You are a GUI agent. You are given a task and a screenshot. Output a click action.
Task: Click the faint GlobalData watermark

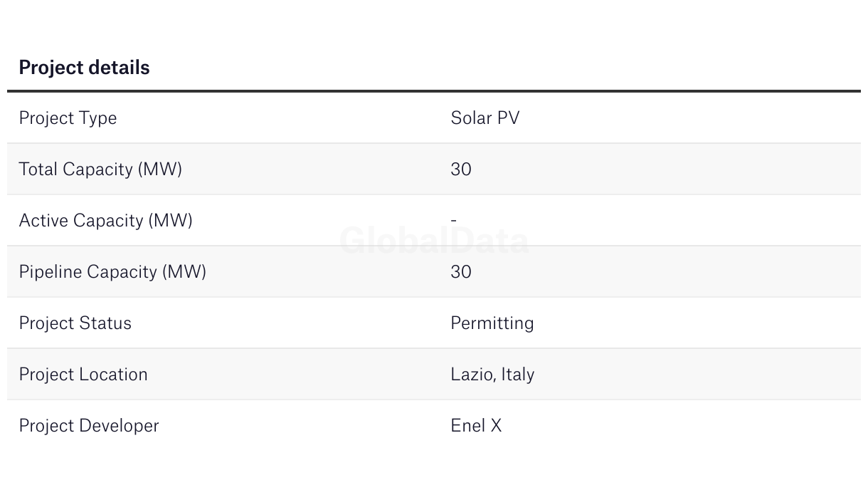434,241
